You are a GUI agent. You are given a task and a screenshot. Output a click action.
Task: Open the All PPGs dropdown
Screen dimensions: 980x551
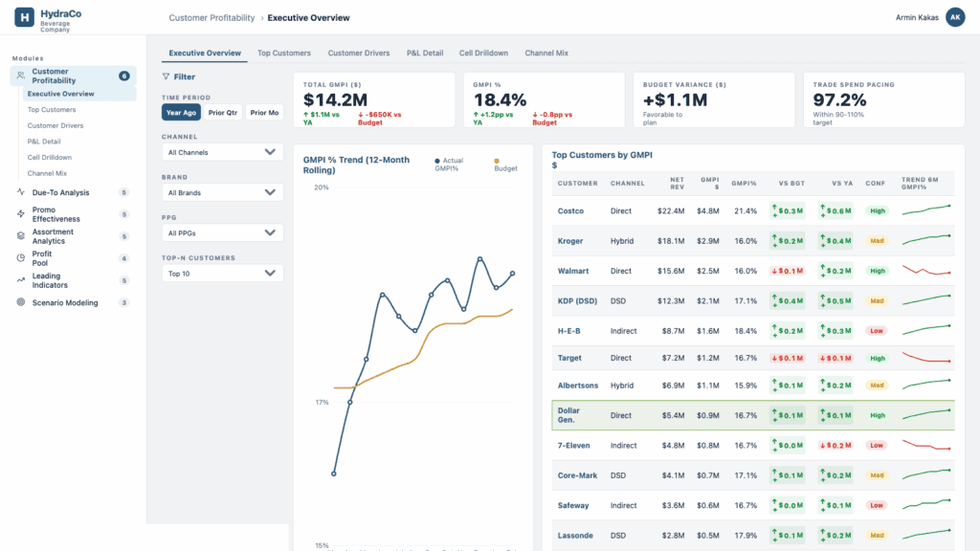coord(222,233)
